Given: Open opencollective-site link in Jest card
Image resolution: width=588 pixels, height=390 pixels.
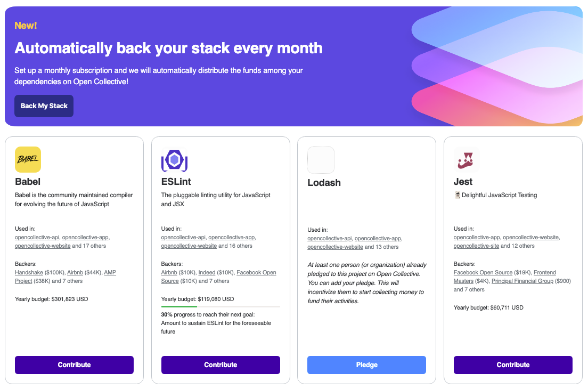Looking at the screenshot, I should pos(476,246).
